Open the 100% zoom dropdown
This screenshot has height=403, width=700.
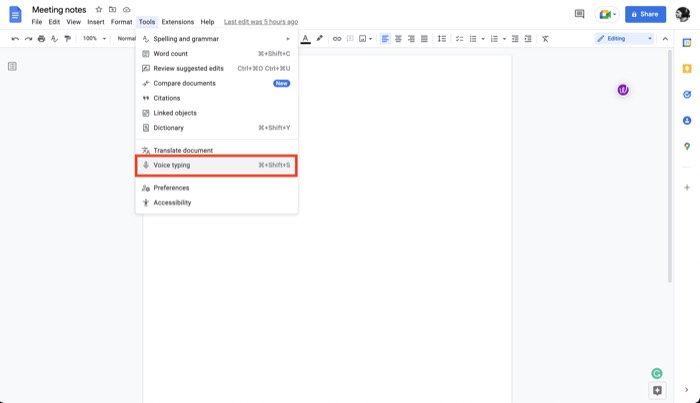94,38
